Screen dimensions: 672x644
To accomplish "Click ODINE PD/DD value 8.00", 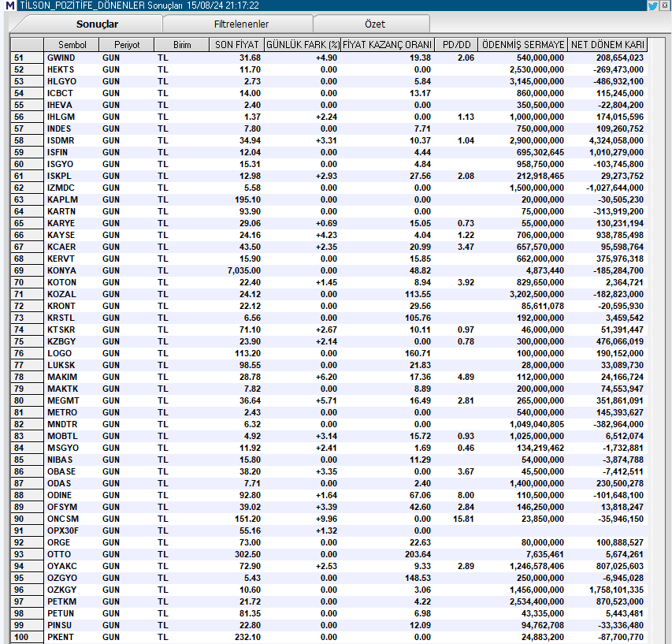I will pyautogui.click(x=466, y=495).
